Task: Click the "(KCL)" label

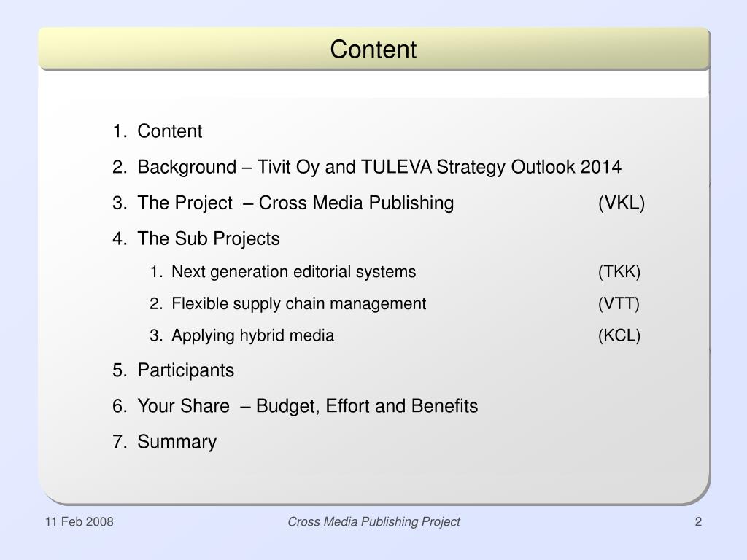Action: pos(619,335)
